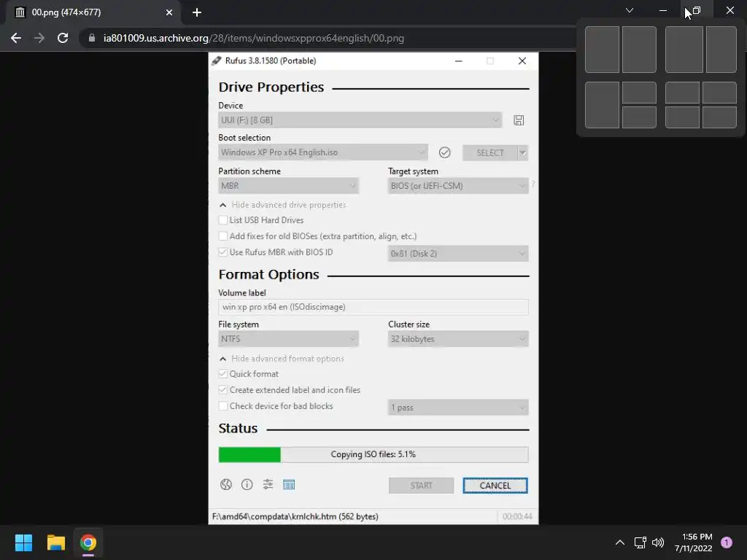Collapse Hide advanced format options
Viewport: 747px width, 560px height.
[x=282, y=359]
